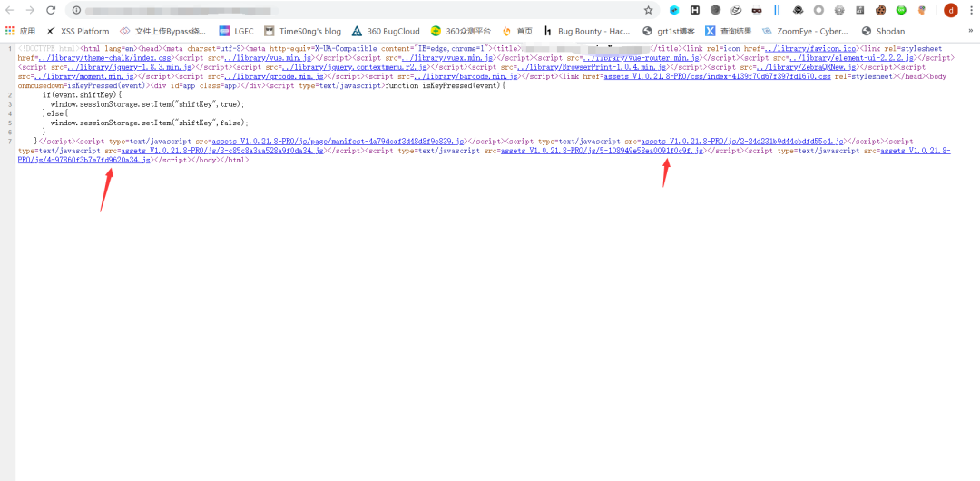Open the XSS Platform bookmark
980x481 pixels.
pos(77,31)
